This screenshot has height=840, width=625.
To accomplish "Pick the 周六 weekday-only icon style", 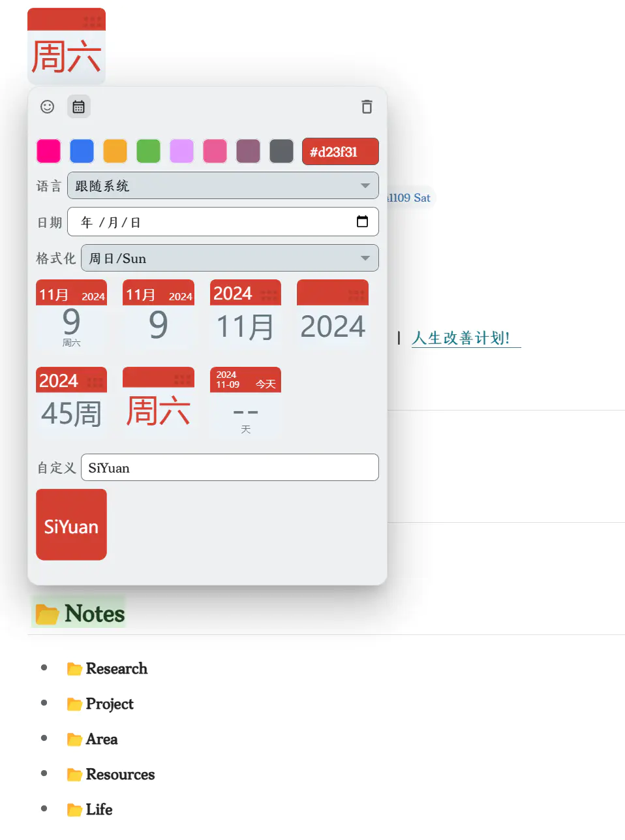I will tap(158, 401).
